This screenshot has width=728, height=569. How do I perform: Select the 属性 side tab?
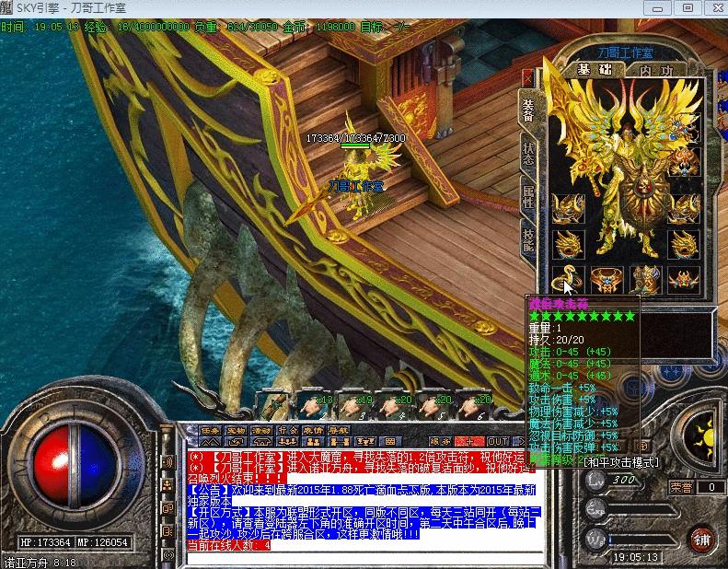click(528, 196)
